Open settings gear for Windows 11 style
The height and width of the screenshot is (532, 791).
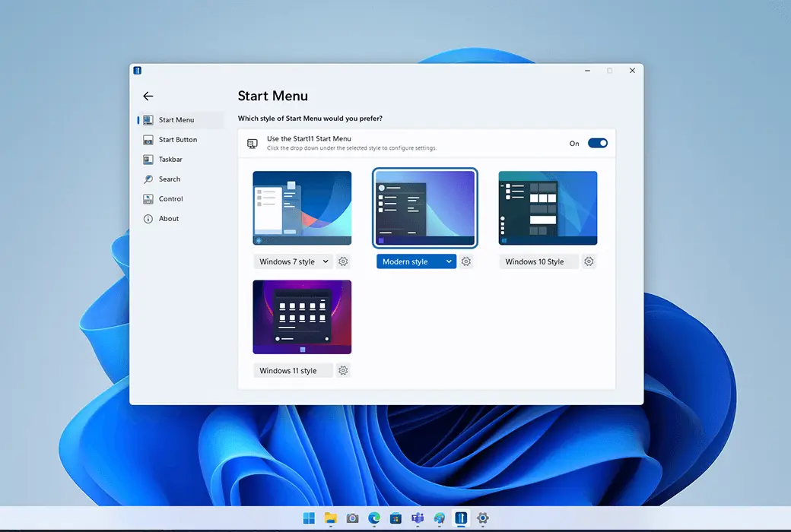343,370
